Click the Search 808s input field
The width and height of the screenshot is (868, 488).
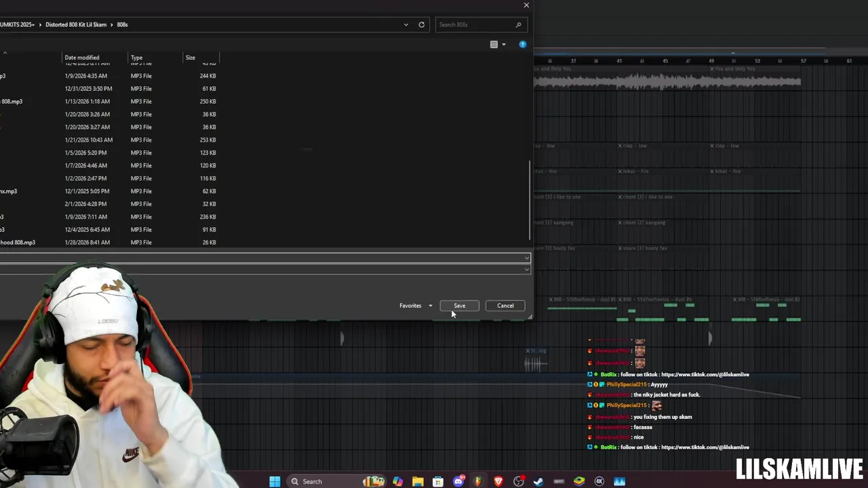[x=475, y=24]
